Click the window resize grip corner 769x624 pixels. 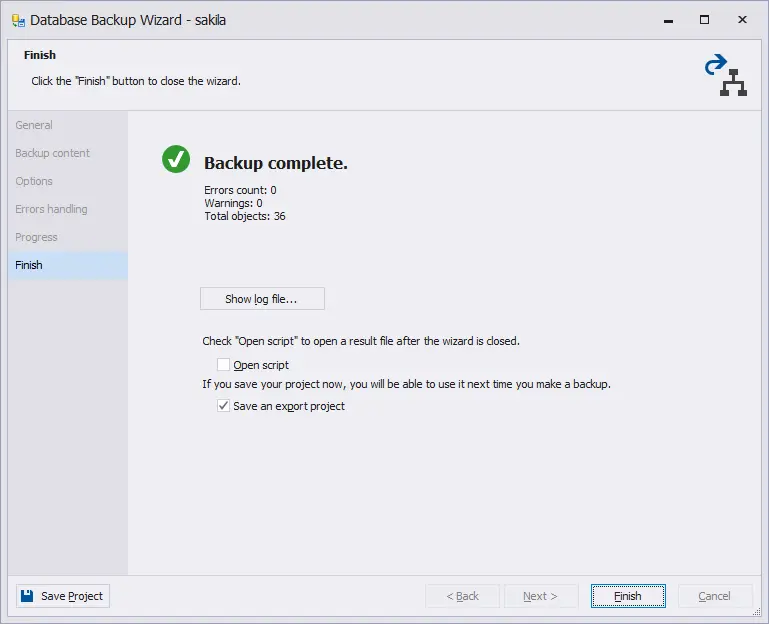[x=757, y=612]
